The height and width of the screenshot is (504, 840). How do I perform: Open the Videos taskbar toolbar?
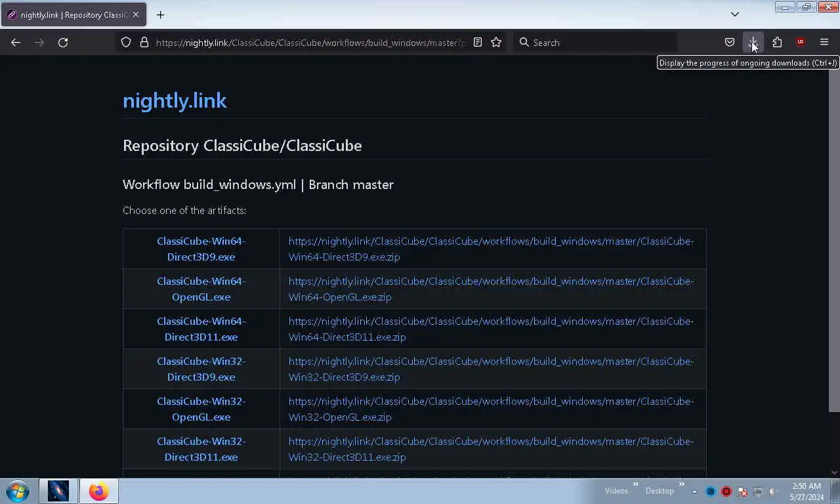pyautogui.click(x=616, y=491)
